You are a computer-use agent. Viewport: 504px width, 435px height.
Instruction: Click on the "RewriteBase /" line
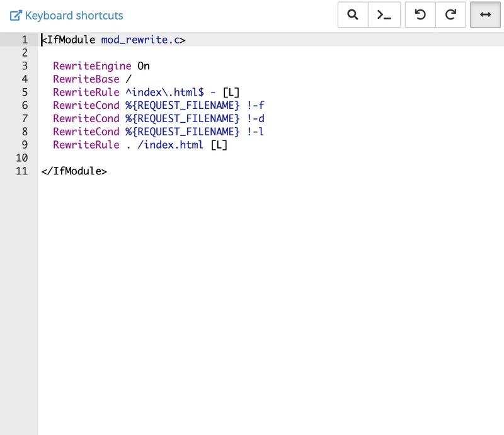pyautogui.click(x=92, y=79)
